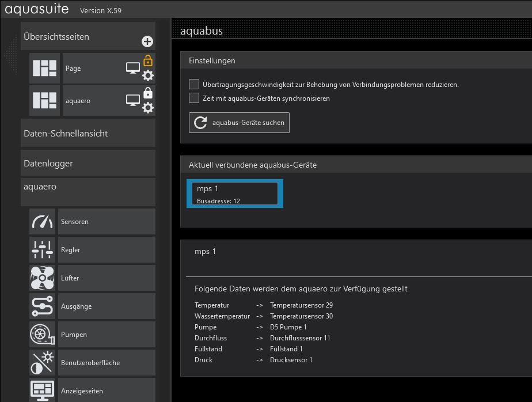The width and height of the screenshot is (532, 402).
Task: Click the Busadresse: 12 text
Action: (x=218, y=201)
